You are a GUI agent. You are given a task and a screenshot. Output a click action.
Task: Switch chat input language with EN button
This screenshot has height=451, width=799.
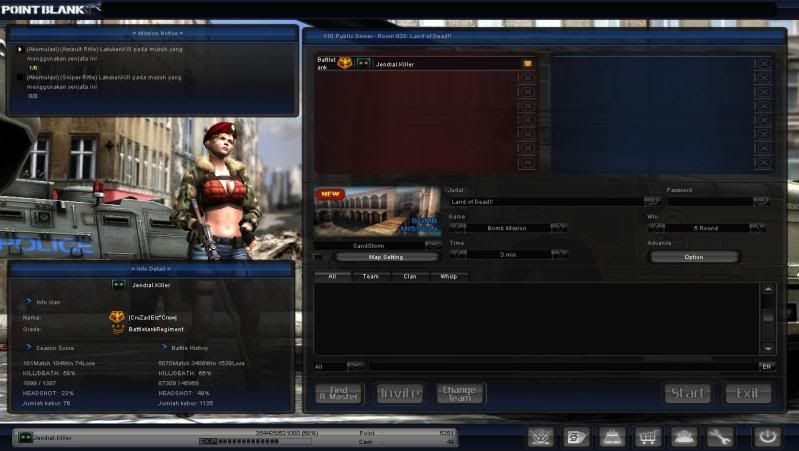(x=766, y=366)
